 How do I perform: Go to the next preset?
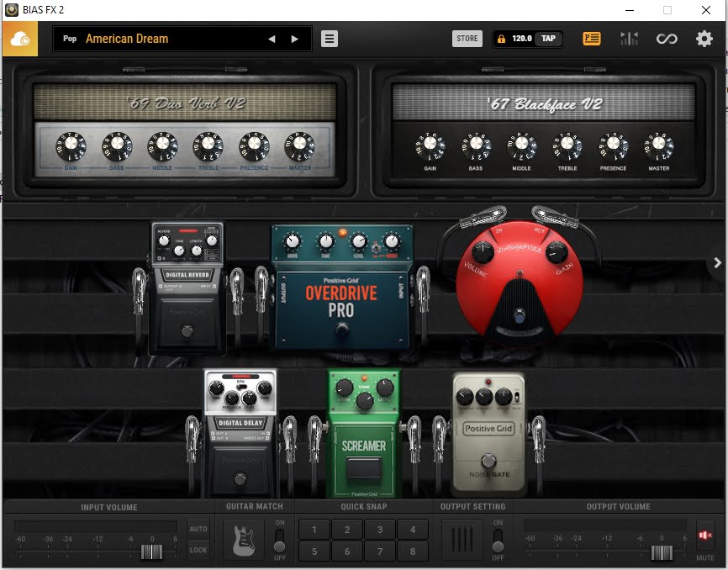(295, 39)
